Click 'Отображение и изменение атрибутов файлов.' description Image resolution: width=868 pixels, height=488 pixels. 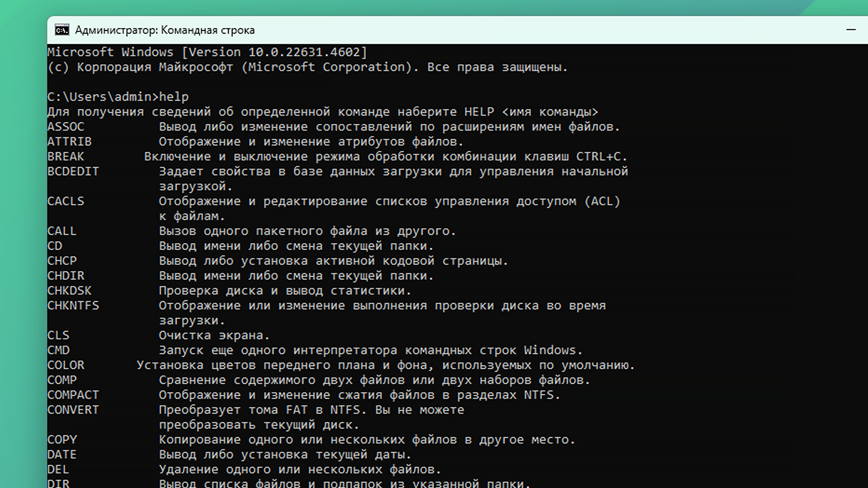(x=311, y=141)
